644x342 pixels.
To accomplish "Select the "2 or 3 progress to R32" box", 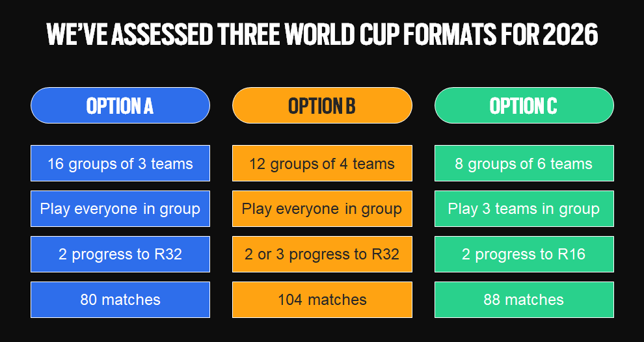I will 322,254.
